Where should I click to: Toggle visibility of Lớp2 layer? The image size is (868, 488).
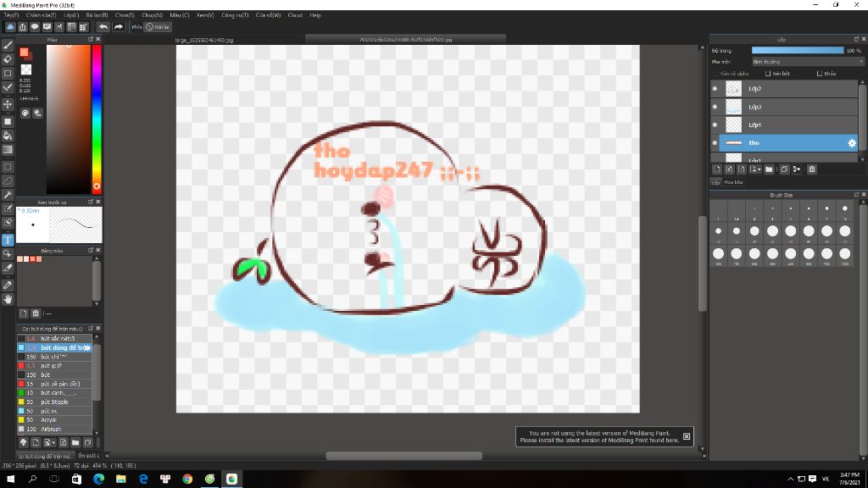[x=715, y=88]
